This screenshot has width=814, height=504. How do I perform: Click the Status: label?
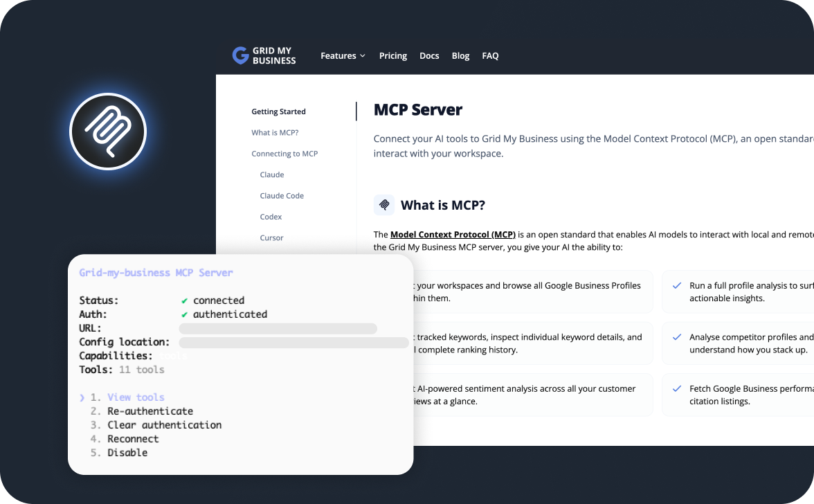98,300
